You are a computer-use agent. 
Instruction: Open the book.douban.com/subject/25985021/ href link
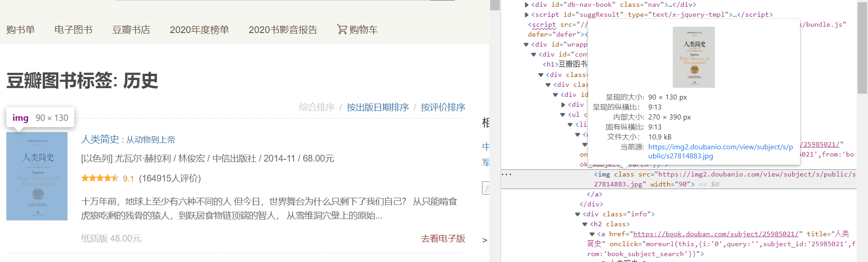click(x=716, y=234)
